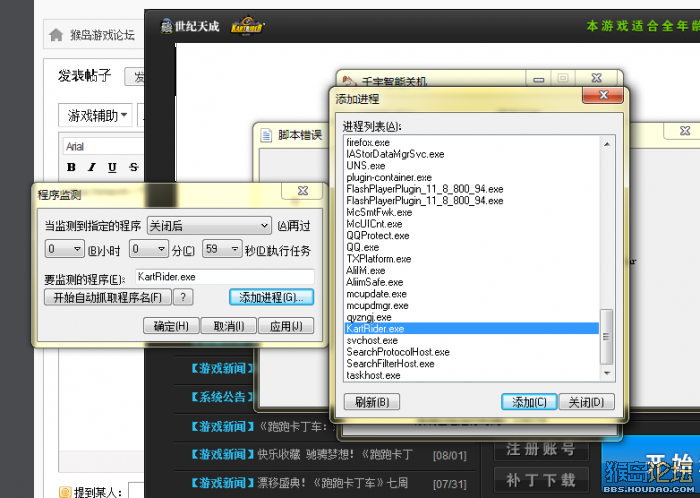
Task: Toggle Underline formatting in the post editor
Action: pos(112,167)
